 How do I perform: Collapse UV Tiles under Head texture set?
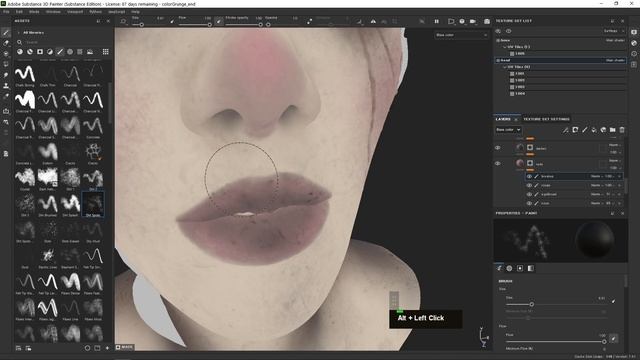click(x=504, y=67)
